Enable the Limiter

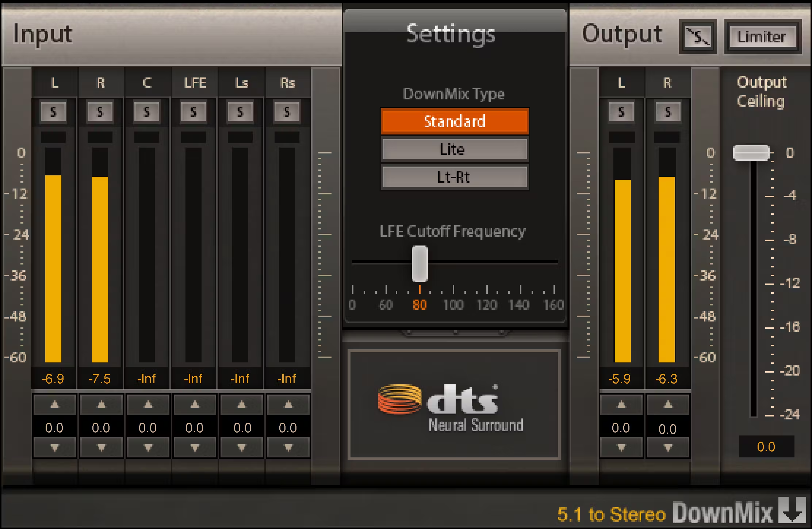click(x=763, y=37)
